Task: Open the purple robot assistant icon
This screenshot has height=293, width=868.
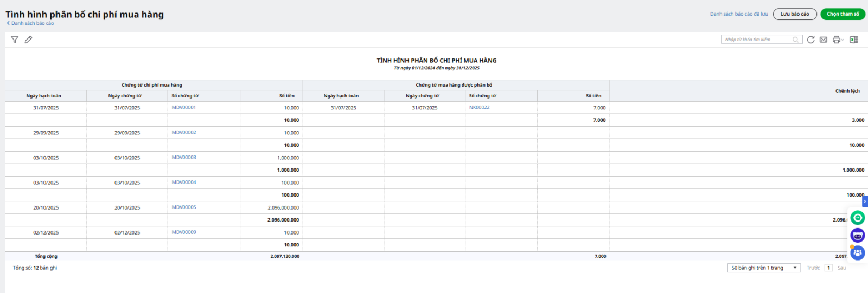Action: tap(858, 236)
